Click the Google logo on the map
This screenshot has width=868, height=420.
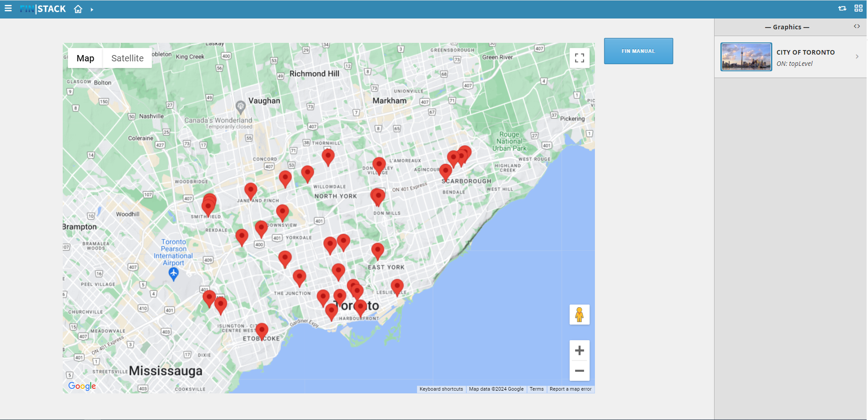click(x=82, y=386)
